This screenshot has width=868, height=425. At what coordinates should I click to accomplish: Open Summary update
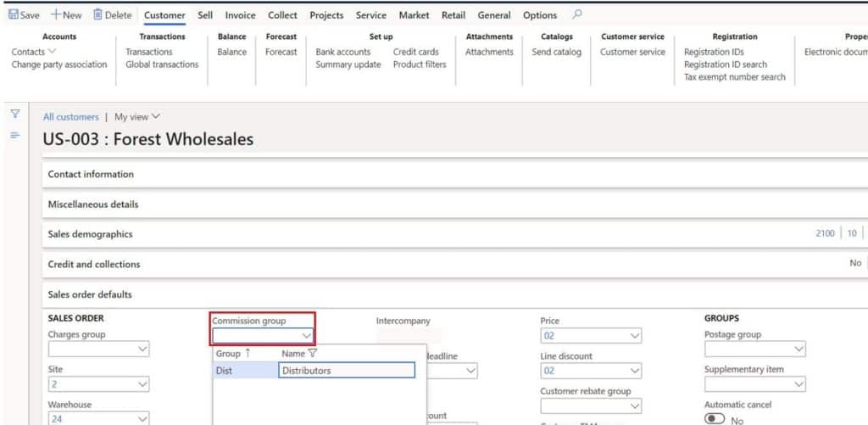(x=348, y=64)
